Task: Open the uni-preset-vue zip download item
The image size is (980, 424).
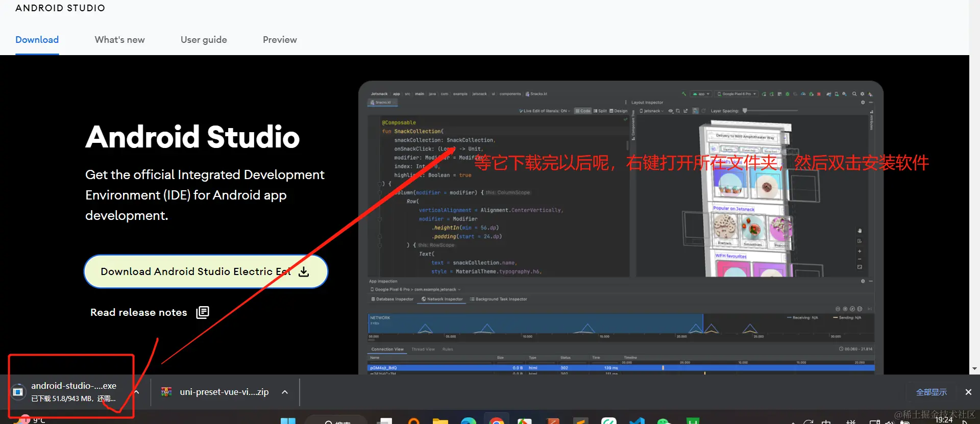Action: click(215, 392)
